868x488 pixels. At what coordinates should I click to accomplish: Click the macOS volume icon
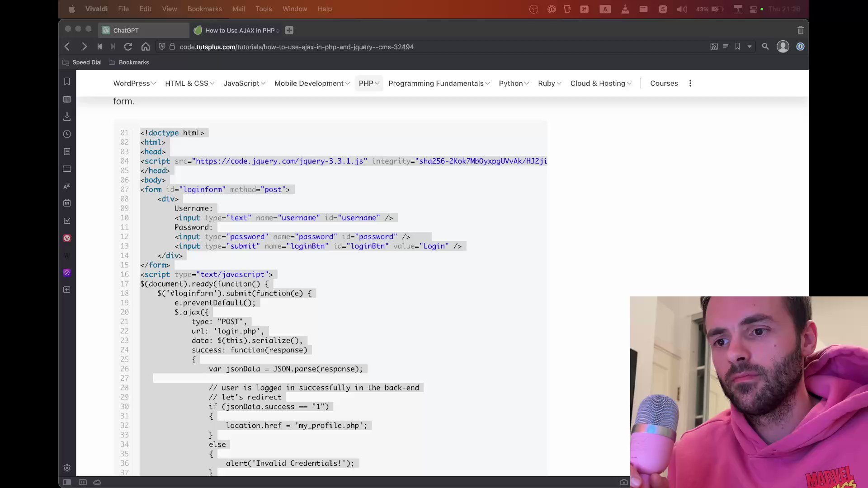coord(682,9)
